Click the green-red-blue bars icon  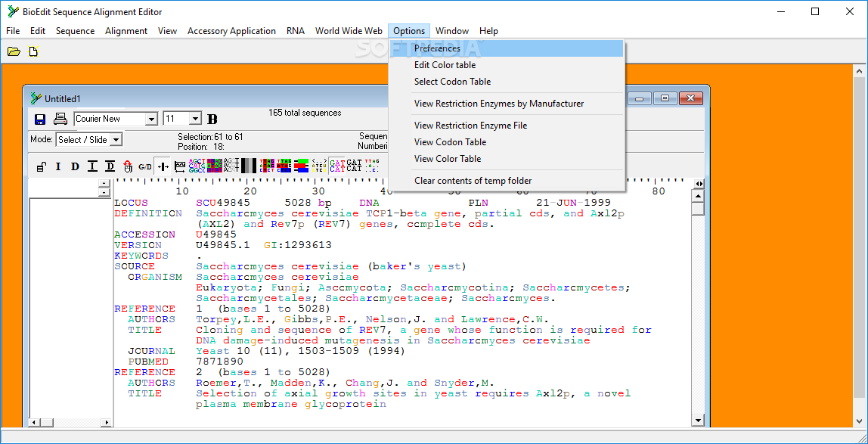302,166
